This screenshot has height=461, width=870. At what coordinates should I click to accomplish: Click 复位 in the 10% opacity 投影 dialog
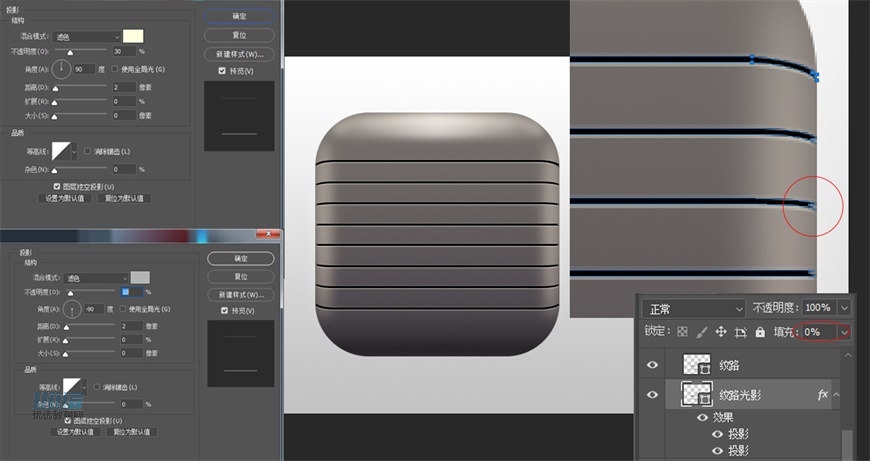(241, 276)
